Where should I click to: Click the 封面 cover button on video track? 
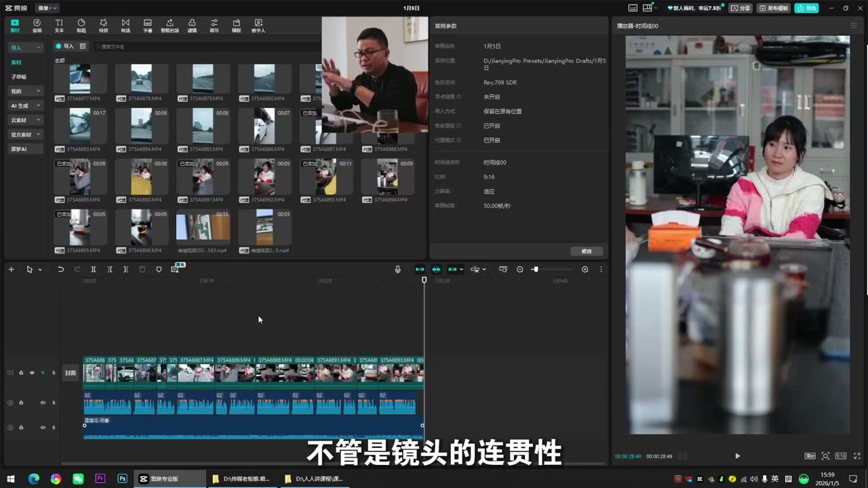(71, 373)
